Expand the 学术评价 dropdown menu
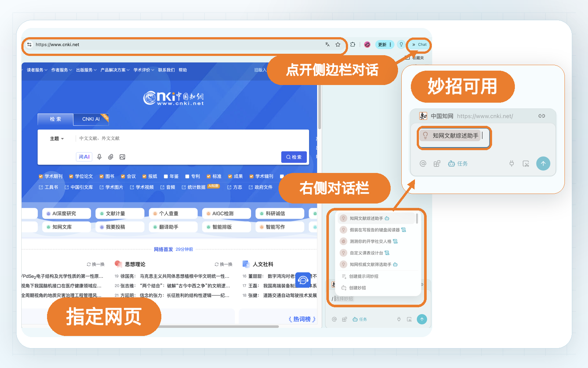 [144, 70]
